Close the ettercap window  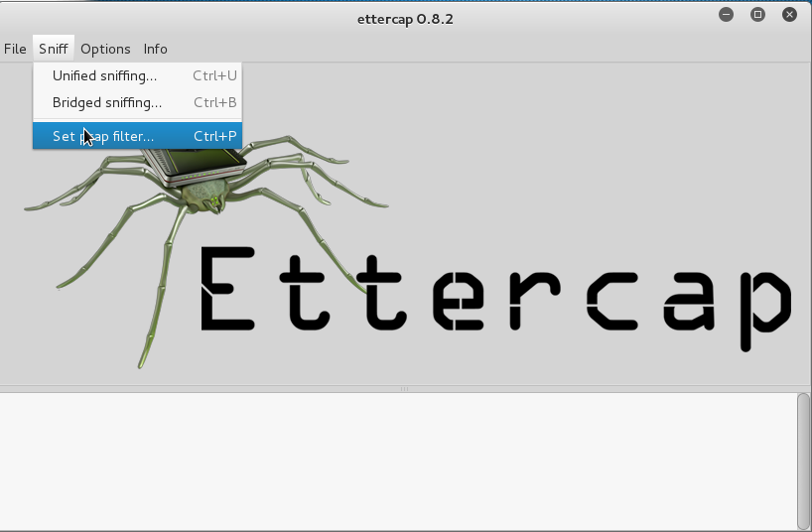coord(789,15)
